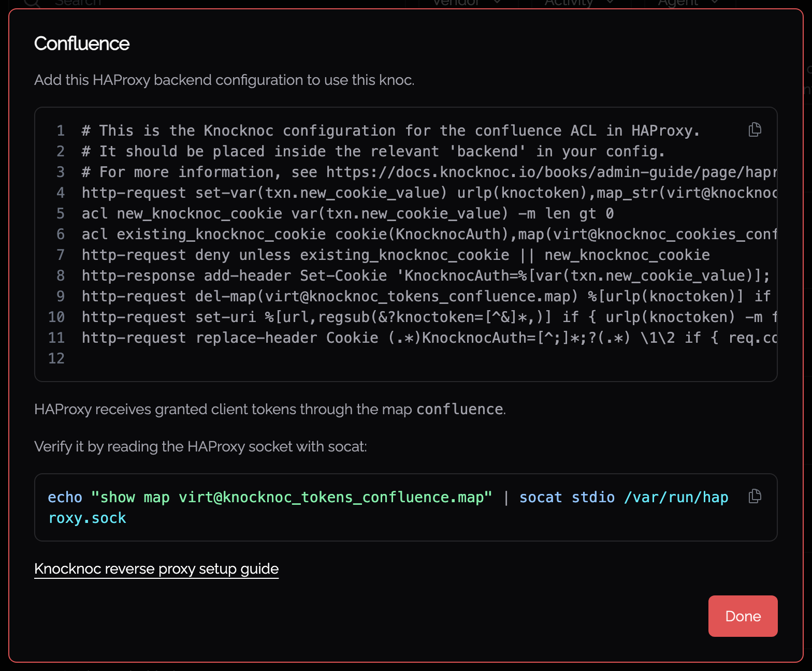
Task: Select line 10 set-uri regsub rule
Action: coord(429,317)
